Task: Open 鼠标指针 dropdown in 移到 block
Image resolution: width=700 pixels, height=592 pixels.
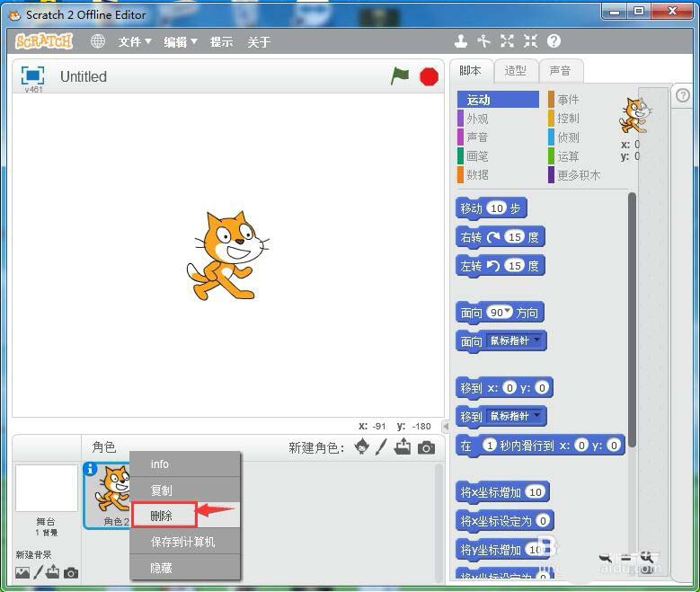Action: point(536,416)
